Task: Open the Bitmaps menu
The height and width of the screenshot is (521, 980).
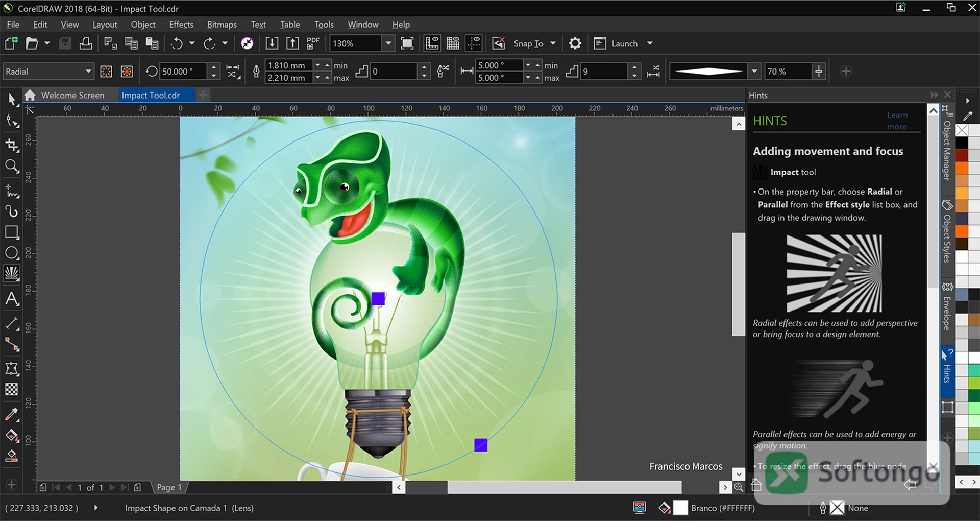Action: tap(222, 25)
